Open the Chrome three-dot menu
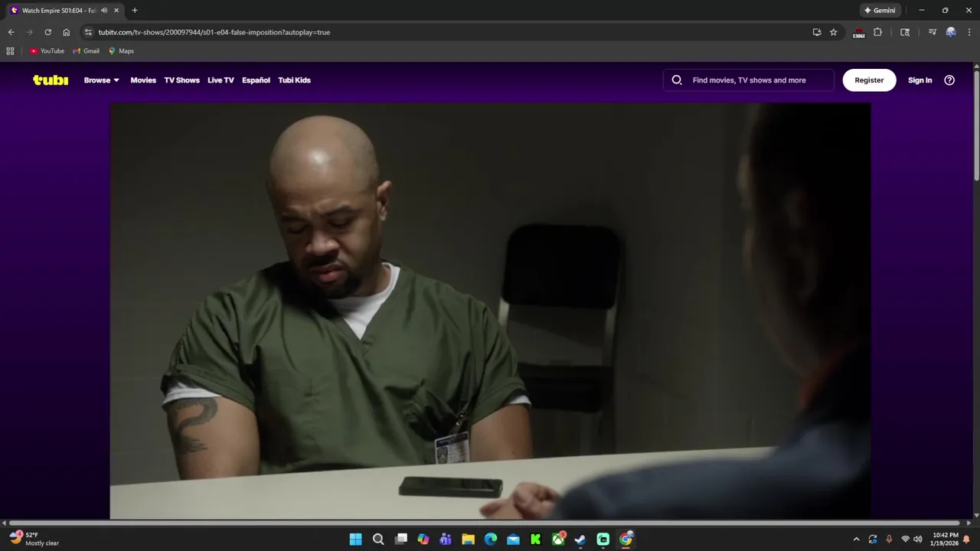Screen dimensions: 980x551 coord(968,32)
